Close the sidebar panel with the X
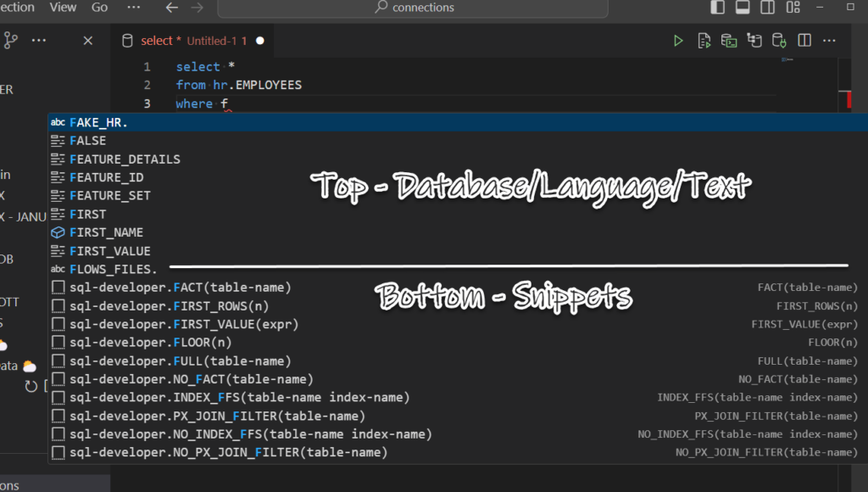The width and height of the screenshot is (868, 492). pyautogui.click(x=87, y=41)
